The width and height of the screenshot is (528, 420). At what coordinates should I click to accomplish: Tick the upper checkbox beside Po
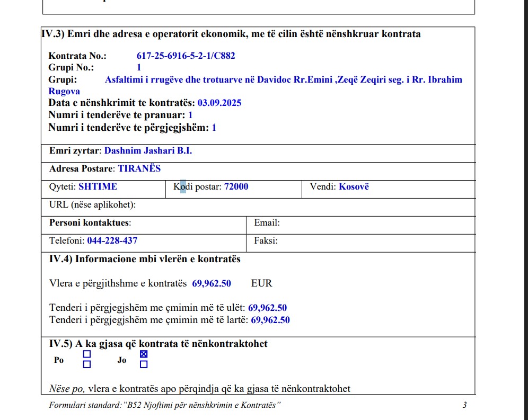click(x=87, y=354)
